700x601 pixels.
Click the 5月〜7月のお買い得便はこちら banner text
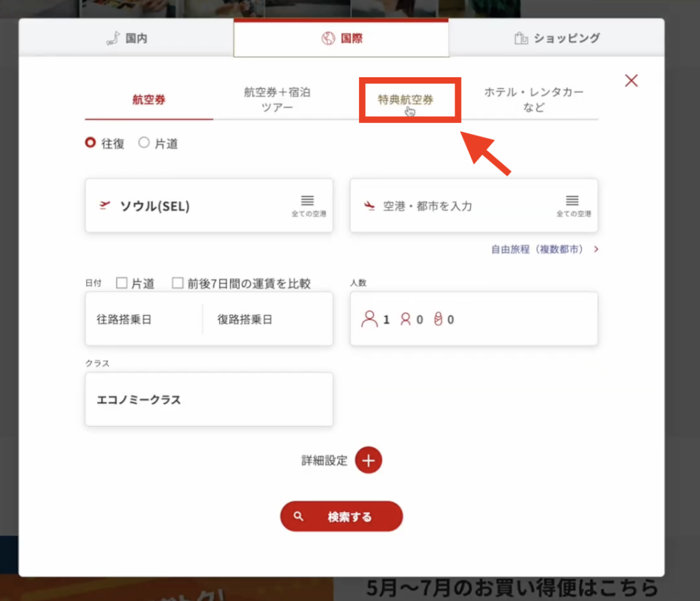512,587
